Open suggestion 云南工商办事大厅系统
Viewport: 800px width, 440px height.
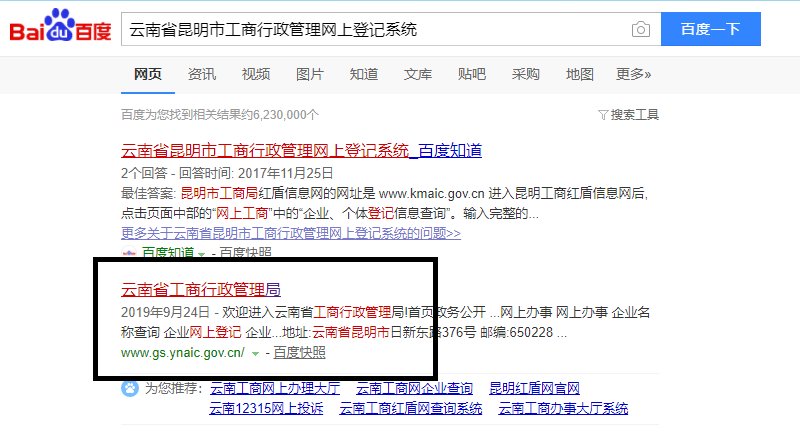coord(563,408)
